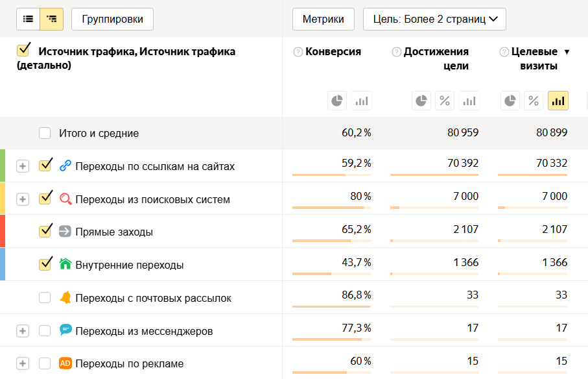Switch to tree list view icon
This screenshot has height=379, width=588.
point(52,19)
